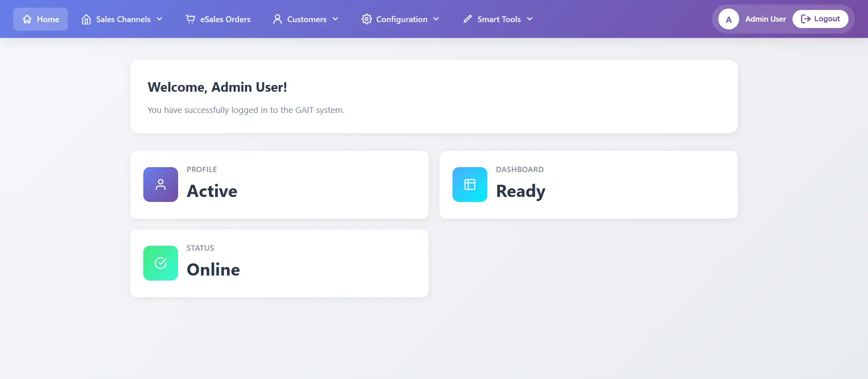The image size is (868, 379).
Task: Click the purple Profile user icon
Action: tap(160, 184)
